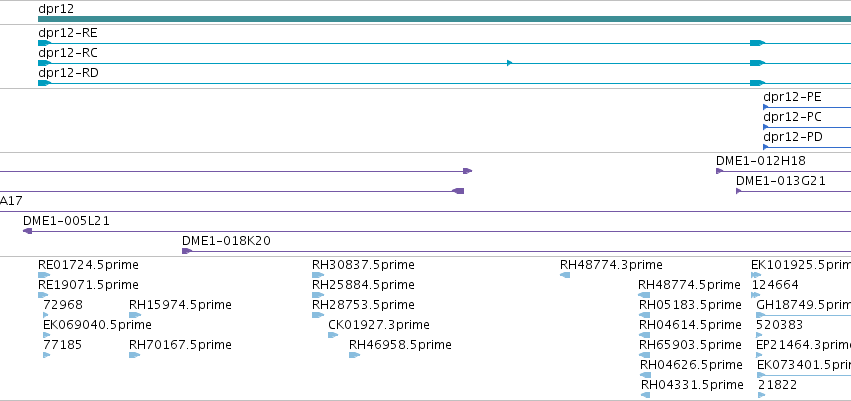Image resolution: width=851 pixels, height=401 pixels.
Task: Click the dpr12-RC mid-intron arrow marker
Action: tap(510, 63)
